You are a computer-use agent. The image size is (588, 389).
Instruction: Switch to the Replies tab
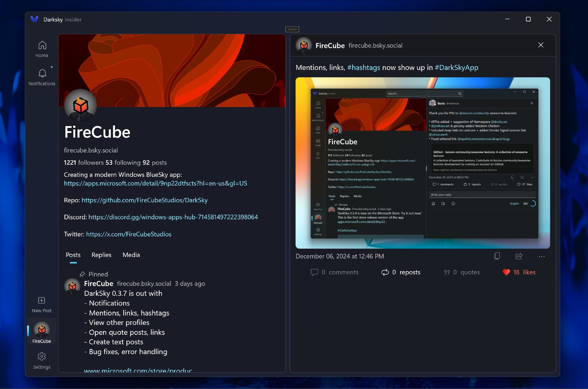click(101, 255)
